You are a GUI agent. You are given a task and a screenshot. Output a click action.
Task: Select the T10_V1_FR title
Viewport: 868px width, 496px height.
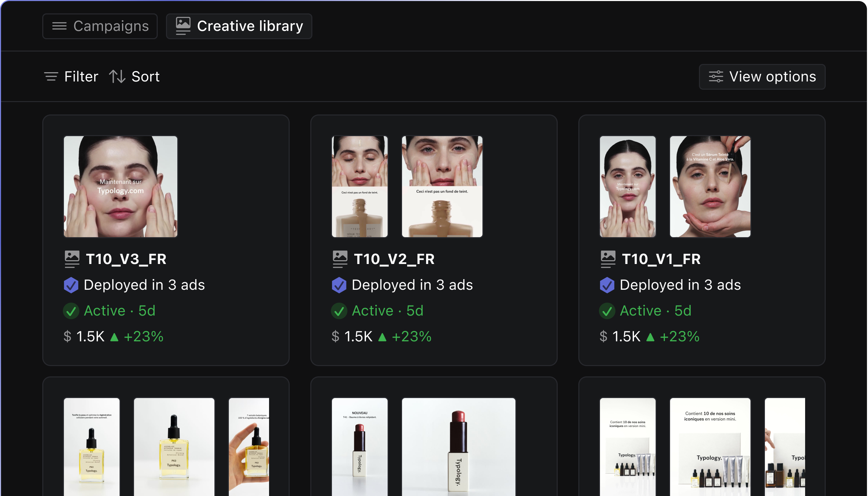[x=661, y=259]
